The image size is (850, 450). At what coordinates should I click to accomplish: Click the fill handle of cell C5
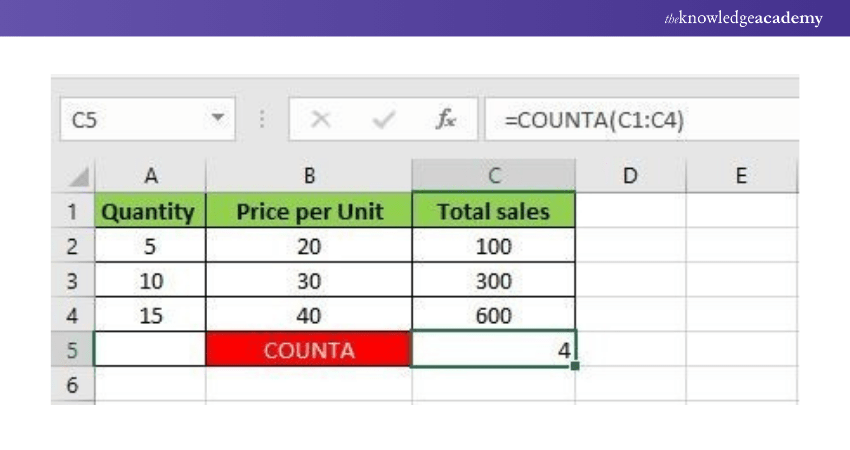coord(575,366)
